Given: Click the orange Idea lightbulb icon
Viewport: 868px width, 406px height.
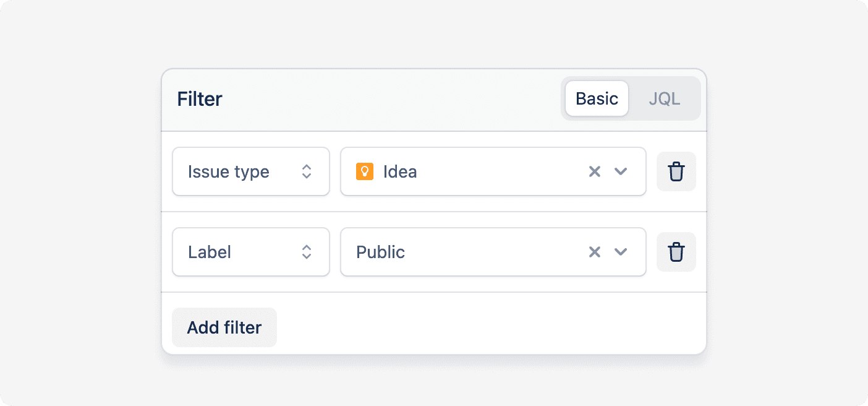Looking at the screenshot, I should (x=365, y=171).
